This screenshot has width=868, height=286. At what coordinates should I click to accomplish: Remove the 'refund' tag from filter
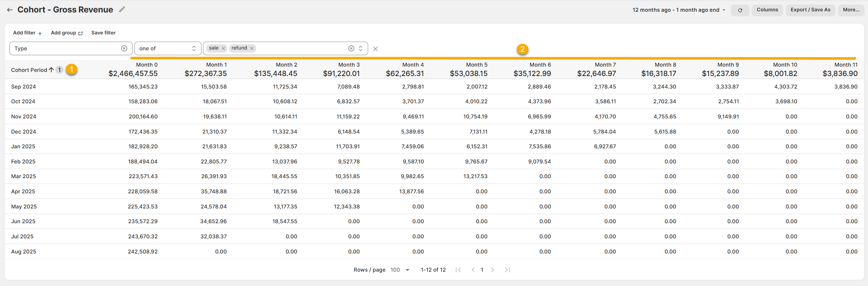(252, 48)
